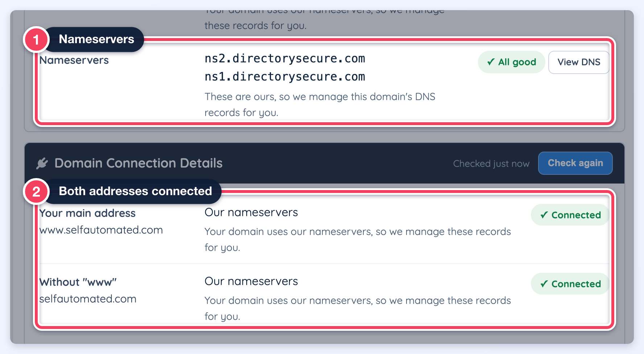Click the Domain Connection Details heading
Image resolution: width=644 pixels, height=354 pixels.
(139, 163)
